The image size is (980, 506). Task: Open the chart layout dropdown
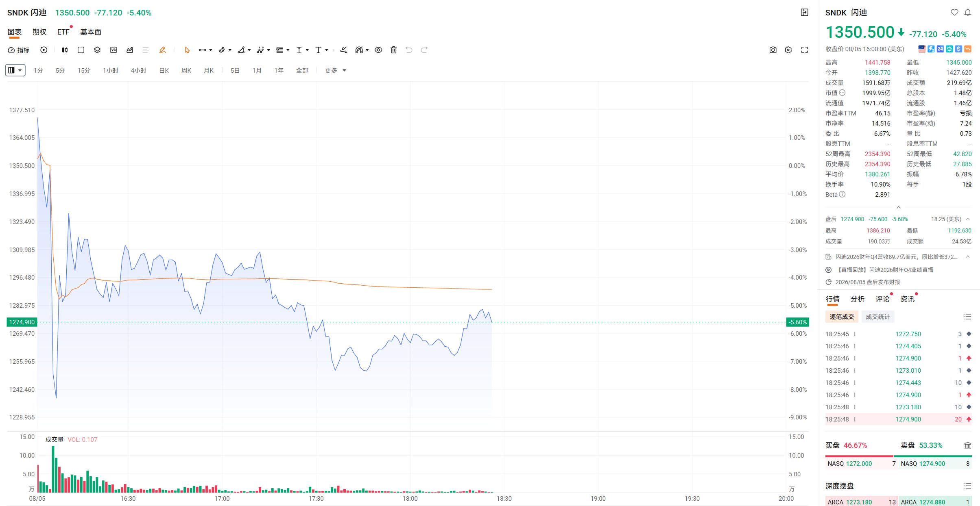click(15, 70)
